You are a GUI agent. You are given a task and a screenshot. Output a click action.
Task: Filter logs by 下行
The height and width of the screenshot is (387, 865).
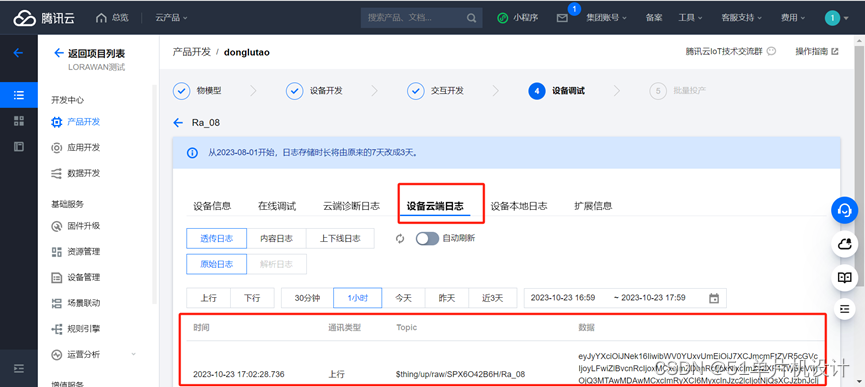click(252, 298)
